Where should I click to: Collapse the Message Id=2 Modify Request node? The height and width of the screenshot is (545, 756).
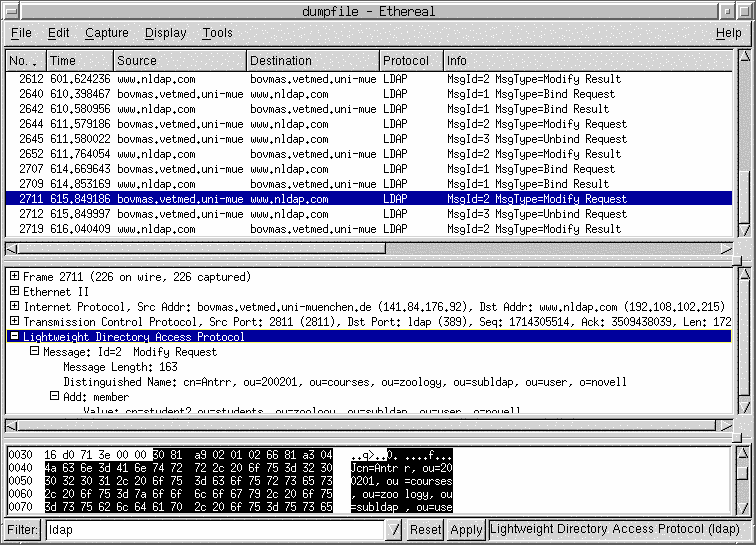click(x=34, y=352)
